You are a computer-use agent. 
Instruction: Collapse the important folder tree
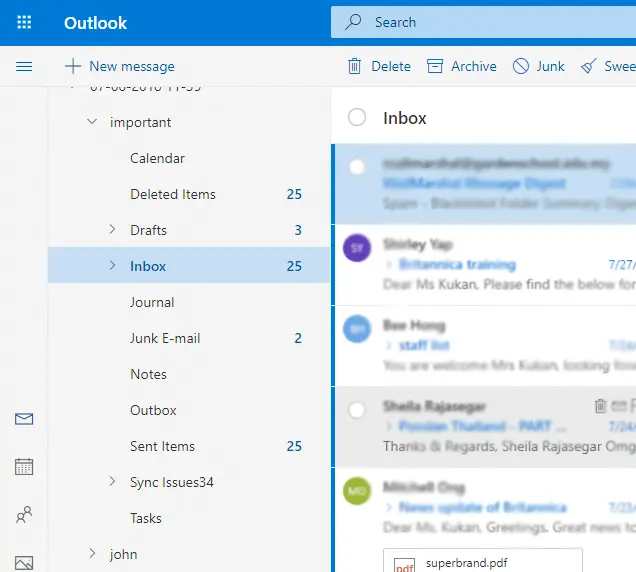(x=92, y=122)
